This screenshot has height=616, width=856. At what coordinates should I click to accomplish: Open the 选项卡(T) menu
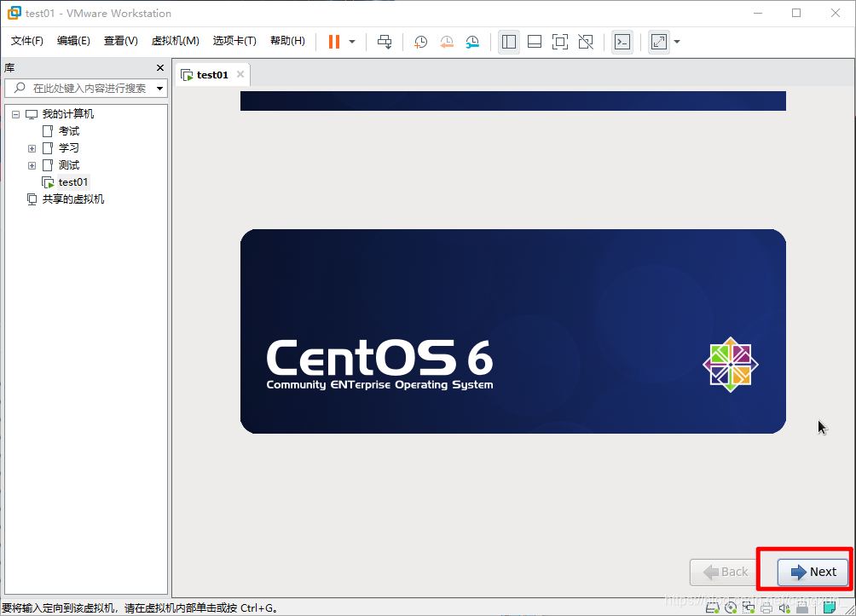coord(234,41)
